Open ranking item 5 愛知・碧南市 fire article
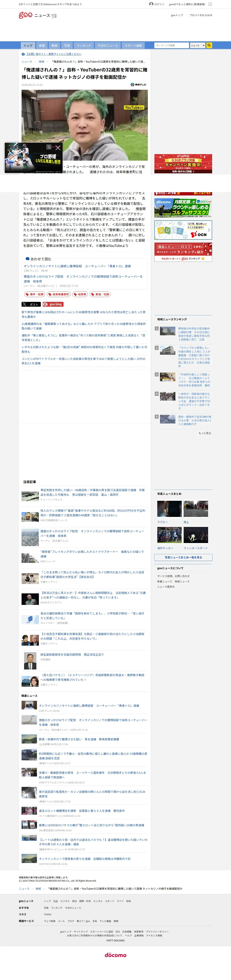Screen dimensions: 231x980 194,420
